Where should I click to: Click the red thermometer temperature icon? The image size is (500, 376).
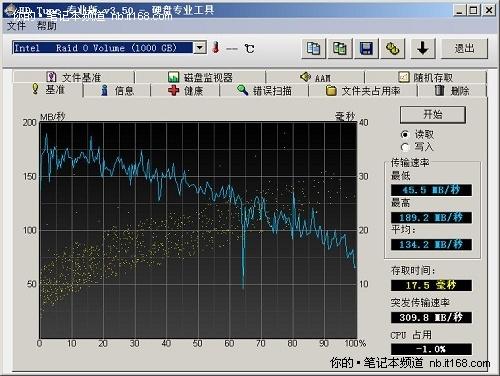(216, 48)
